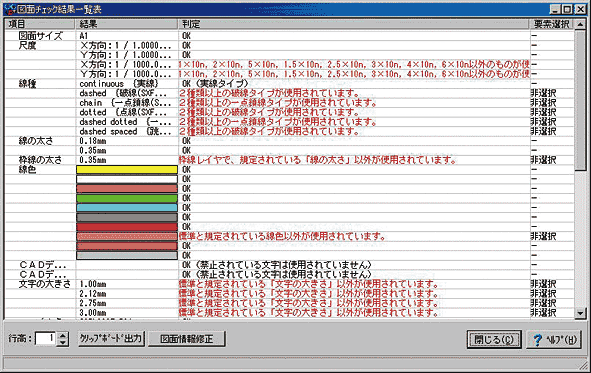Screen dimensions: 591x373
Task: Click the 要素選択 column header
Action: [x=552, y=24]
